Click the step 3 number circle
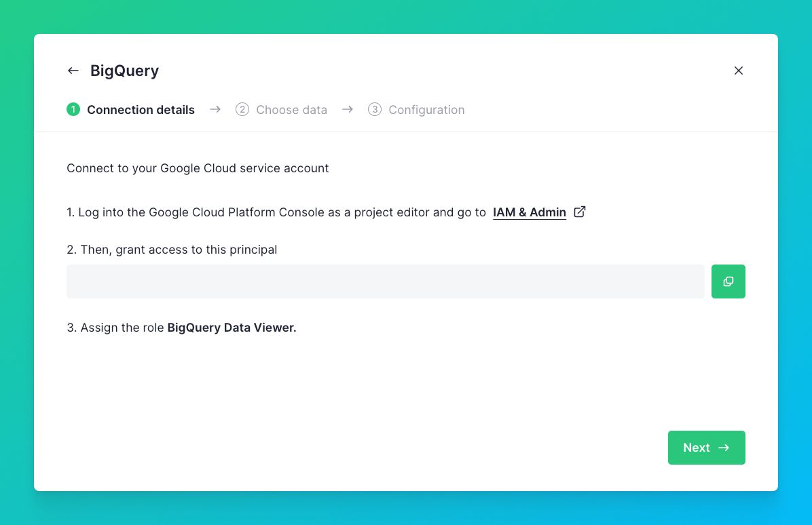The image size is (812, 525). click(x=375, y=110)
